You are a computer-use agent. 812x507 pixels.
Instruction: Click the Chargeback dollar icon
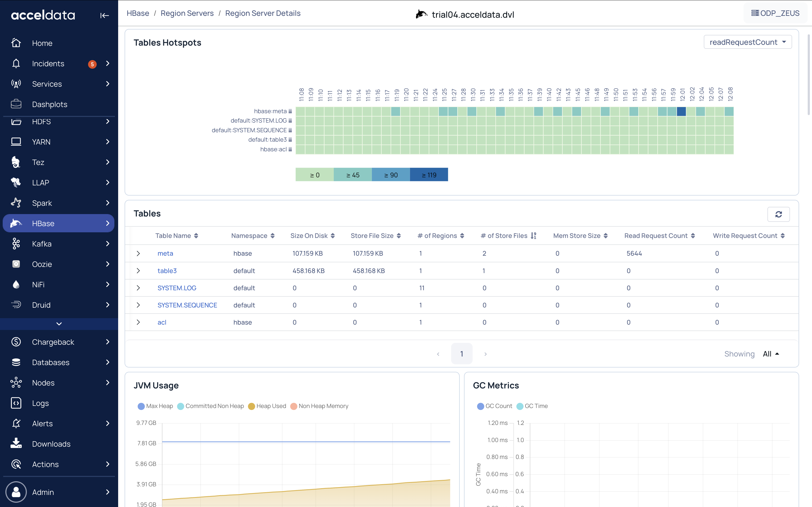click(x=16, y=342)
